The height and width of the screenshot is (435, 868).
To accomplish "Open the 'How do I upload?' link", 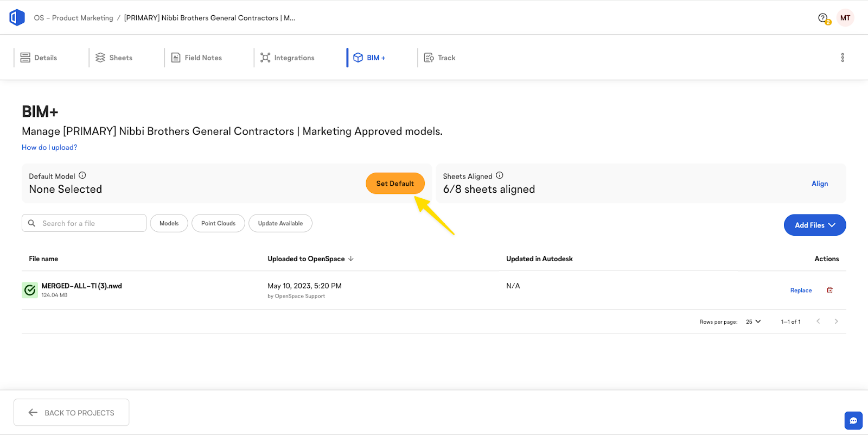I will click(x=49, y=147).
